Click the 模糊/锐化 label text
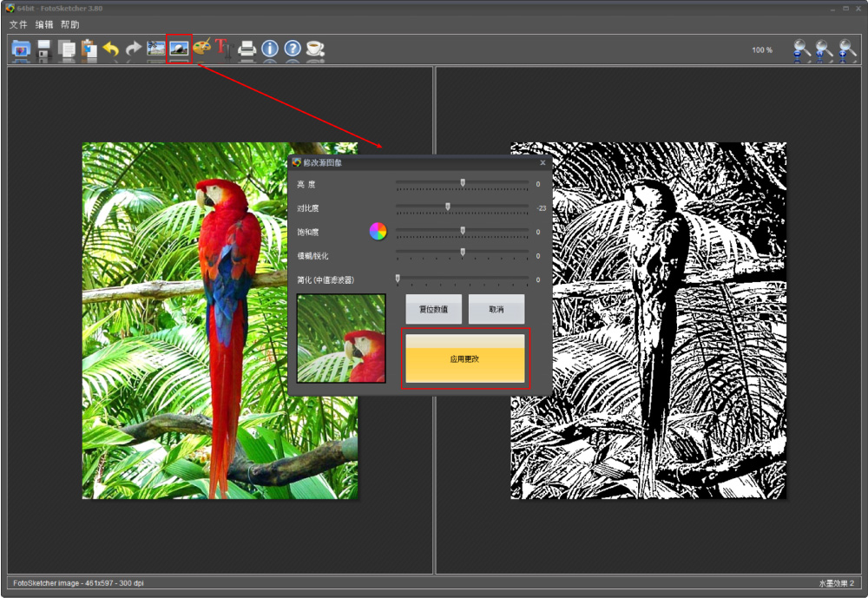The width and height of the screenshot is (868, 598). pos(312,256)
